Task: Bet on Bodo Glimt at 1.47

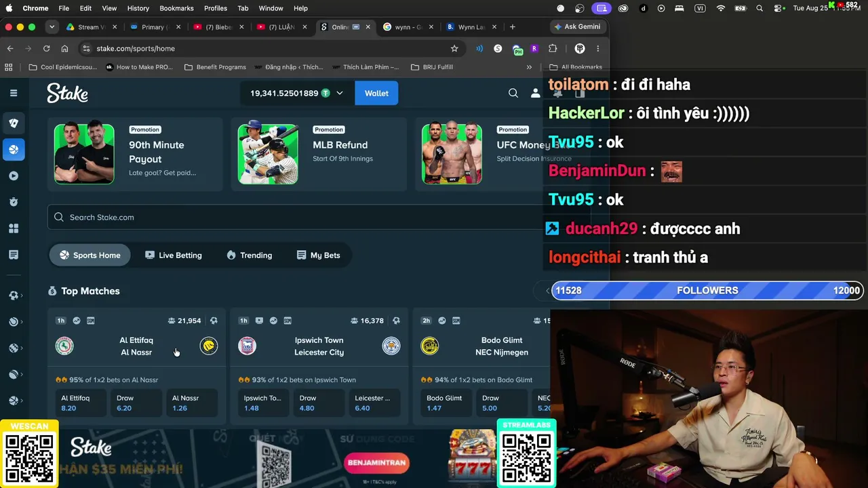Action: click(x=446, y=403)
